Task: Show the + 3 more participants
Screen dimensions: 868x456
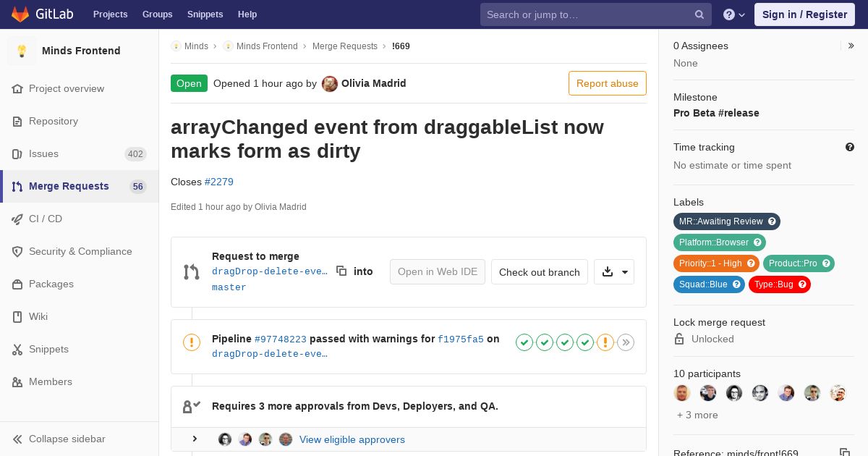Action: click(x=697, y=415)
